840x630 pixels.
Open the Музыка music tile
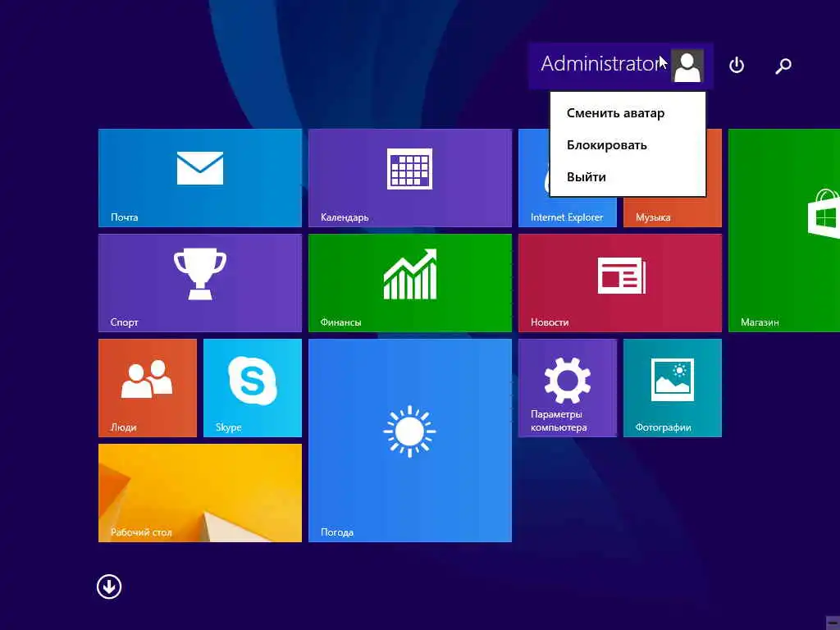pos(673,212)
